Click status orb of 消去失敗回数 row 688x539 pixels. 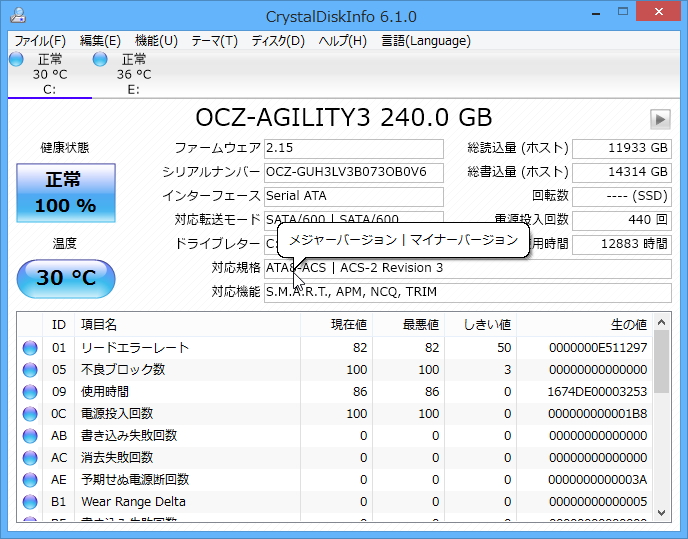30,458
